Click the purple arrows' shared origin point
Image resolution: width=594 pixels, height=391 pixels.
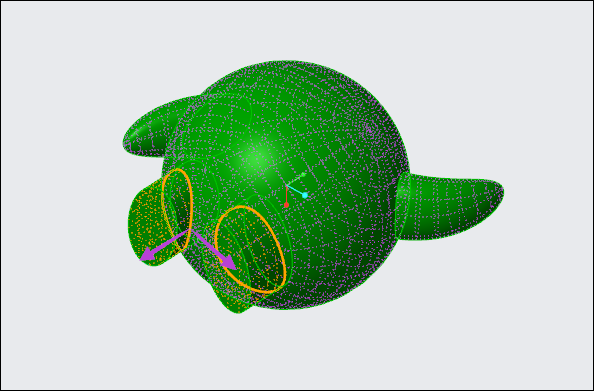click(x=191, y=229)
